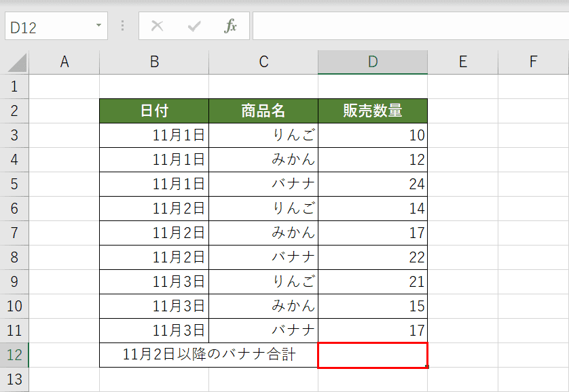
Task: Click the 11月3日 cell in row 10
Action: [x=154, y=306]
